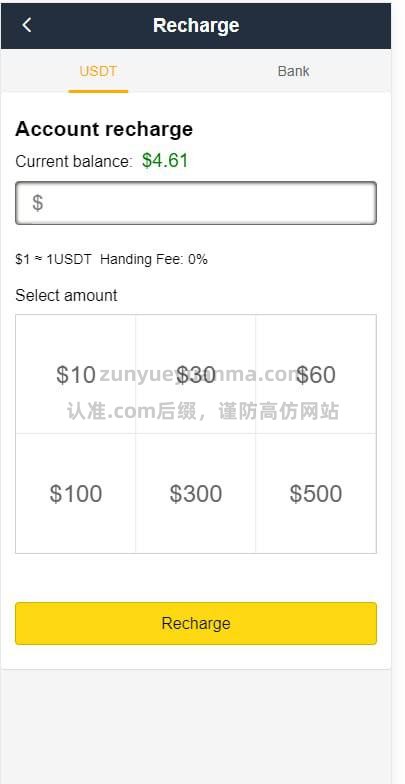Focus the recharge amount input field
405x784 pixels.
(196, 203)
